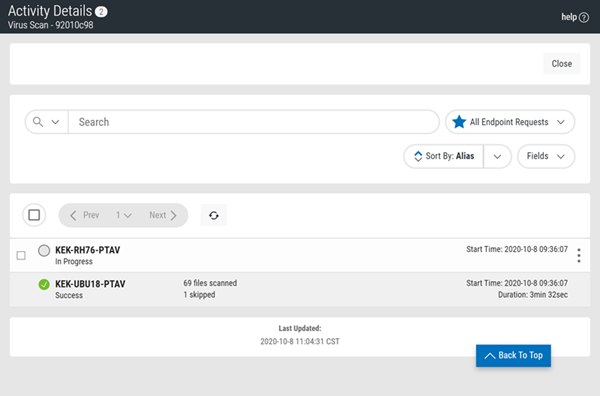This screenshot has height=396, width=600.
Task: Select KEK-RH76-PTAV endpoint name
Action: click(88, 250)
